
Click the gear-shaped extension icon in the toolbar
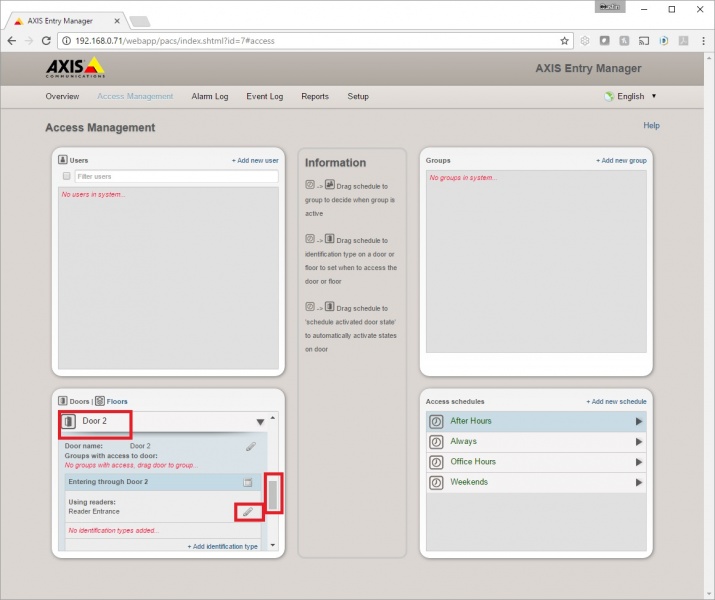pos(585,41)
